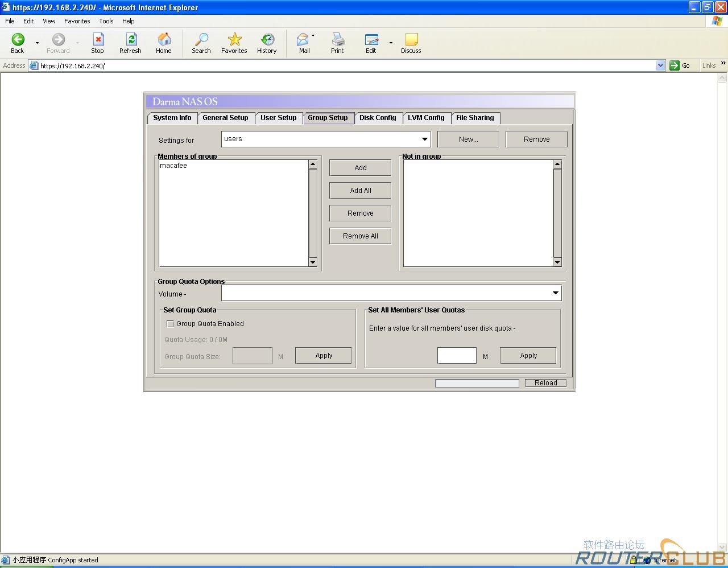Switch to the System Info tab
The height and width of the screenshot is (568, 728).
pos(172,118)
